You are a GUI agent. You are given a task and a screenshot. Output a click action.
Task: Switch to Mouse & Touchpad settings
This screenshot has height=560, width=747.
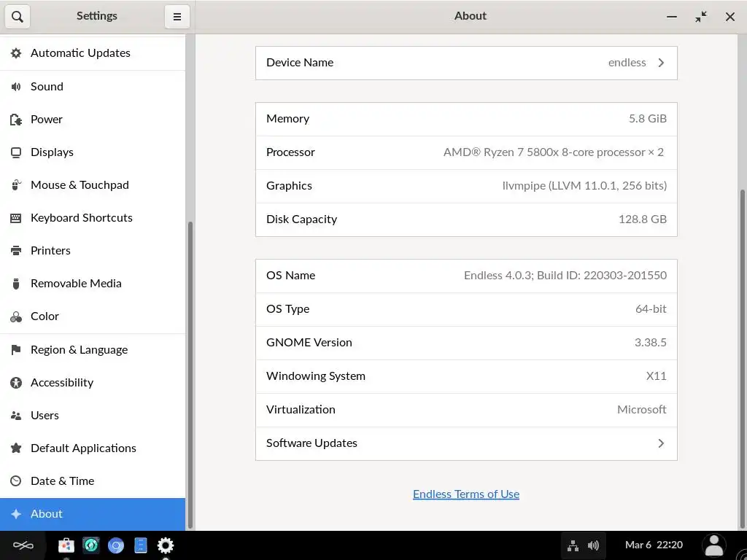93,184
